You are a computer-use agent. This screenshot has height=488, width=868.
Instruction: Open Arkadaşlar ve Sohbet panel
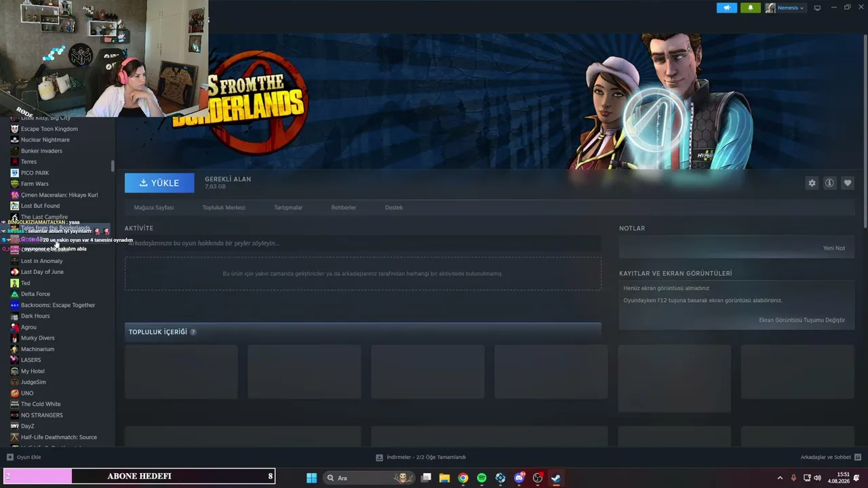[x=831, y=457]
